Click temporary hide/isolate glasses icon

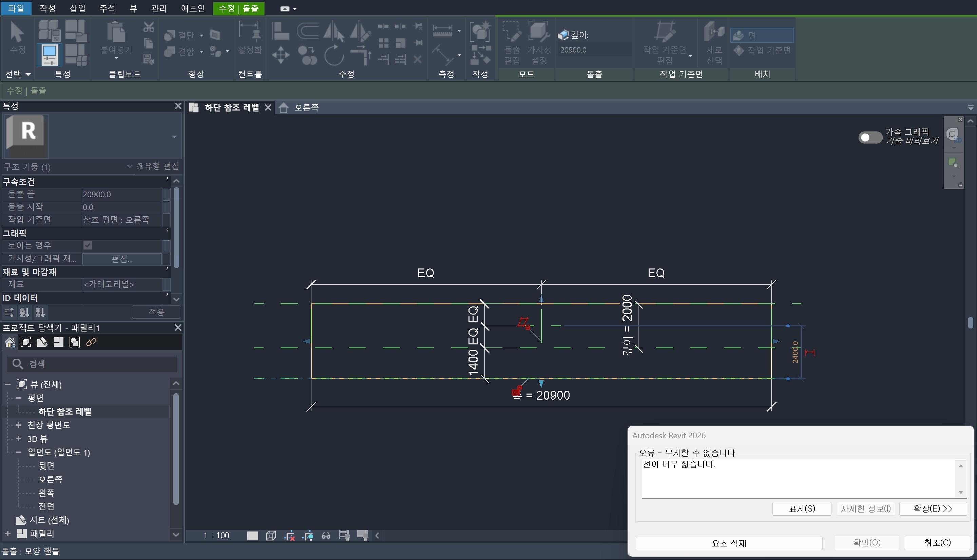pyautogui.click(x=326, y=535)
